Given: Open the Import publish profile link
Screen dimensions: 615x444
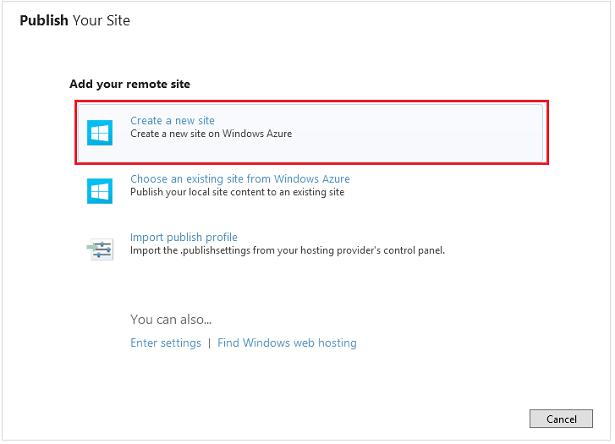Looking at the screenshot, I should [x=183, y=237].
